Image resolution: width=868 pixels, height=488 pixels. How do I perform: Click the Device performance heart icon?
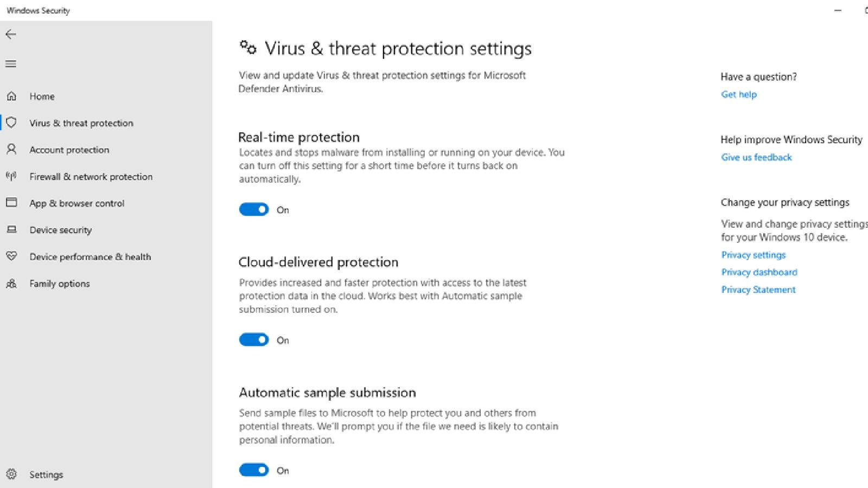(11, 256)
